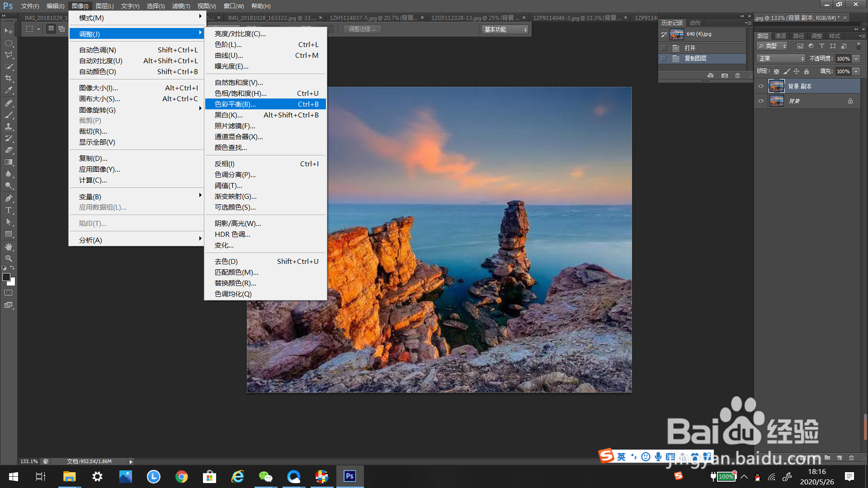Open the opacity 100% dropdown arrow
868x488 pixels.
point(856,59)
